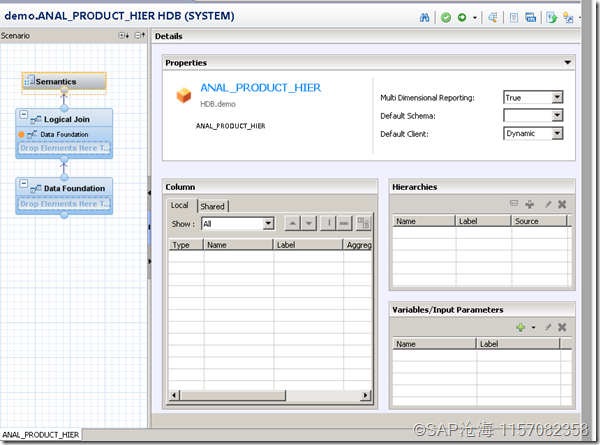
Task: Open Multi Dimensional Reporting dropdown
Action: [x=557, y=97]
